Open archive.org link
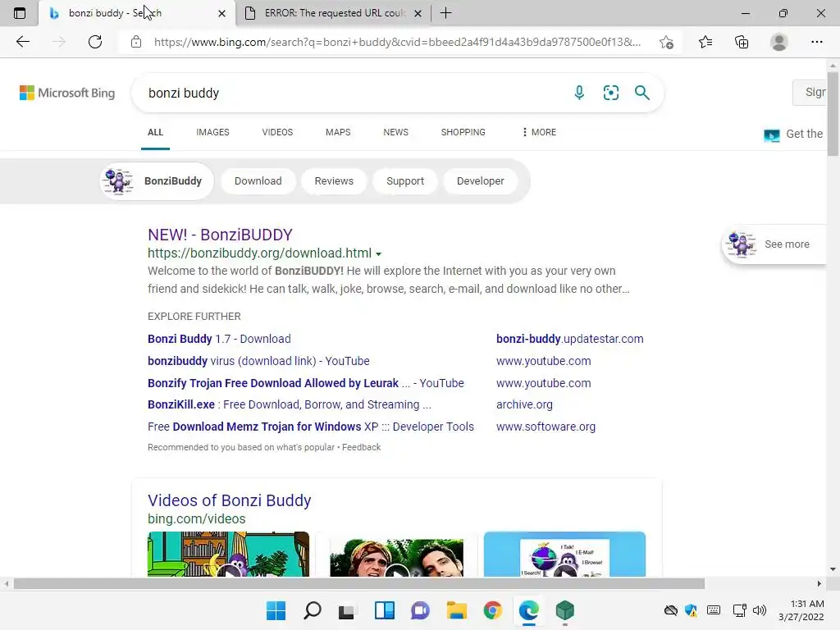Image resolution: width=840 pixels, height=630 pixels. (x=524, y=404)
